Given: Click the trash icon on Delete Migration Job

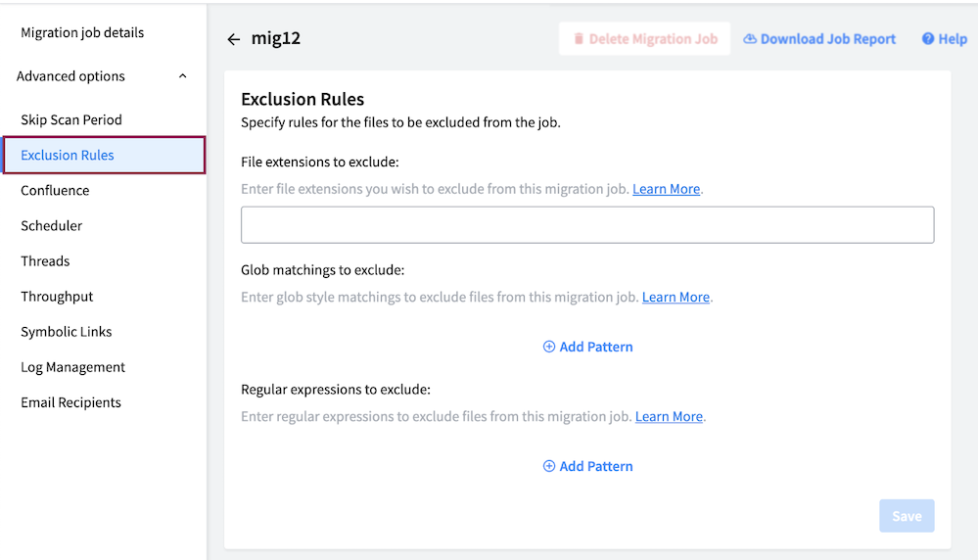Looking at the screenshot, I should [579, 38].
